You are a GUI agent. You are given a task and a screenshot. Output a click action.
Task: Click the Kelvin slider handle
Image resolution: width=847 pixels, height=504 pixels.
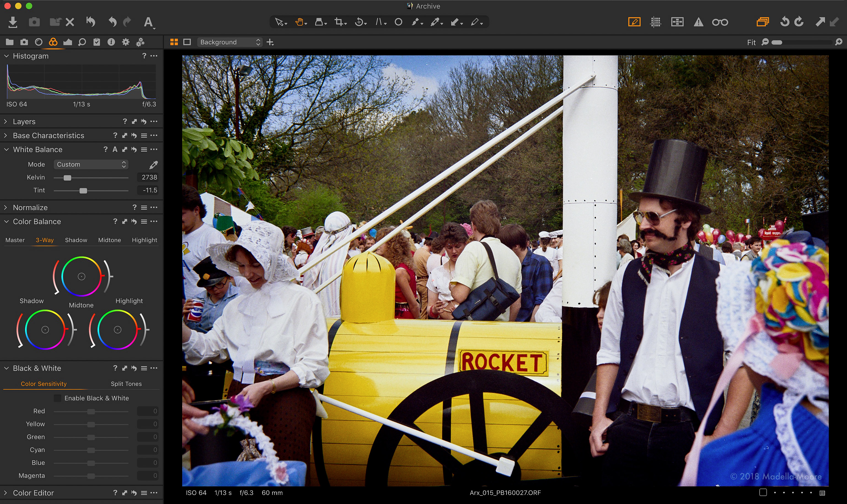(x=67, y=178)
